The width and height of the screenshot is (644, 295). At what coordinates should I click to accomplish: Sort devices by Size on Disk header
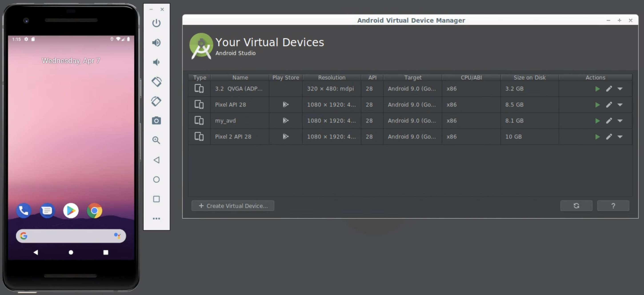coord(529,78)
